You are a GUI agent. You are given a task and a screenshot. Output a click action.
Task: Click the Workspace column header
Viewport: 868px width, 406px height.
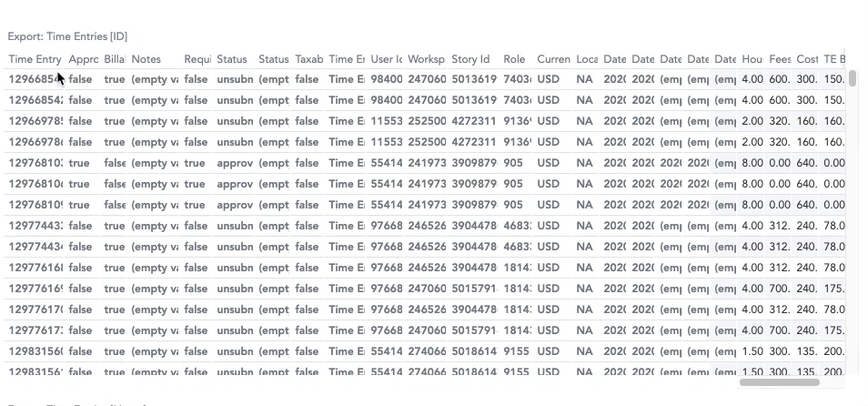point(426,59)
